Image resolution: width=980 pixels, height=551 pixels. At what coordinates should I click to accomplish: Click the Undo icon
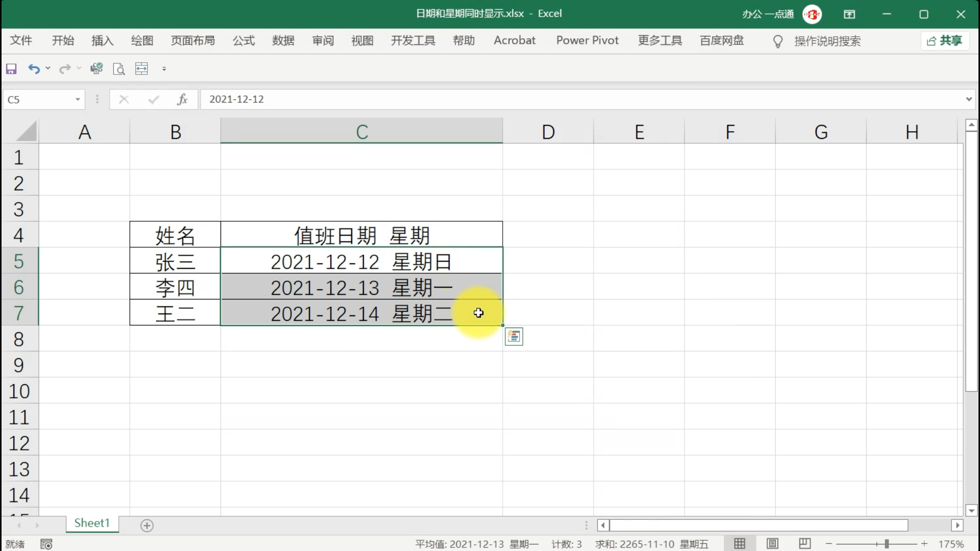[x=34, y=68]
